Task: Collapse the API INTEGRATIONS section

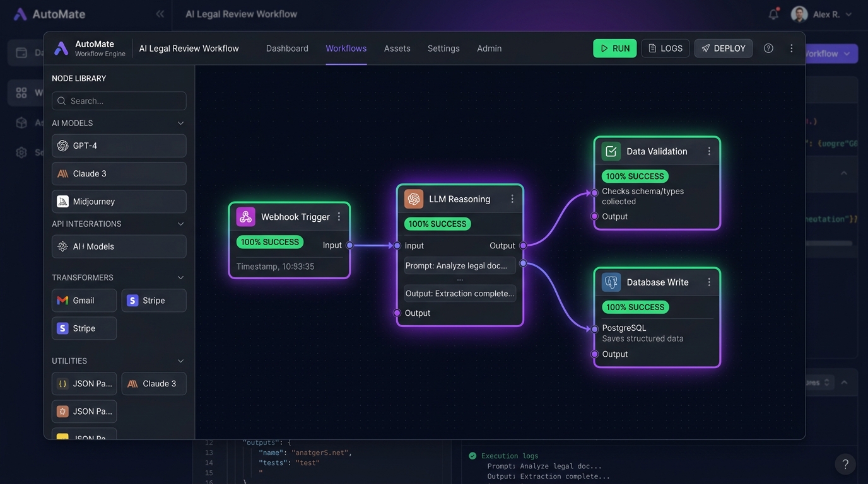Action: (180, 224)
